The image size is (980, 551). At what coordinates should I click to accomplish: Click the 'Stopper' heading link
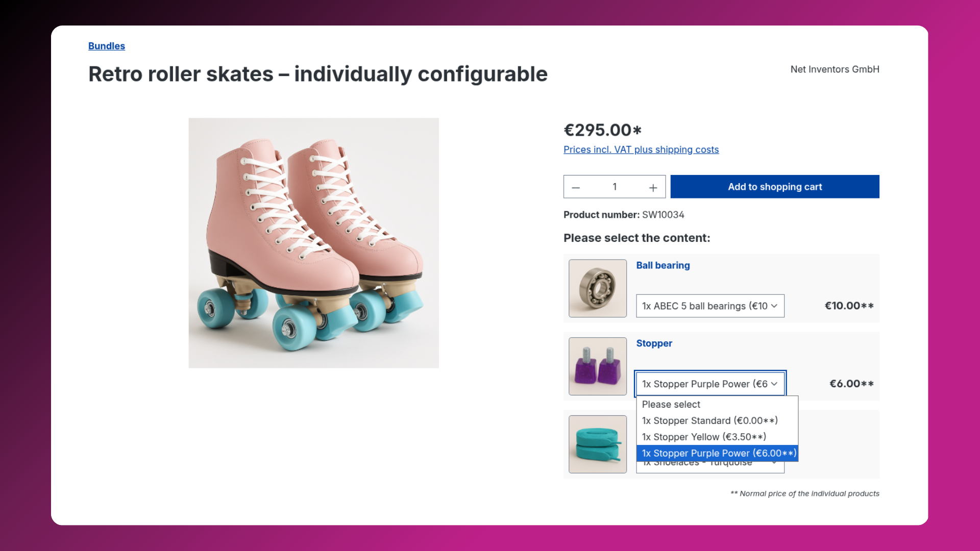(x=654, y=343)
